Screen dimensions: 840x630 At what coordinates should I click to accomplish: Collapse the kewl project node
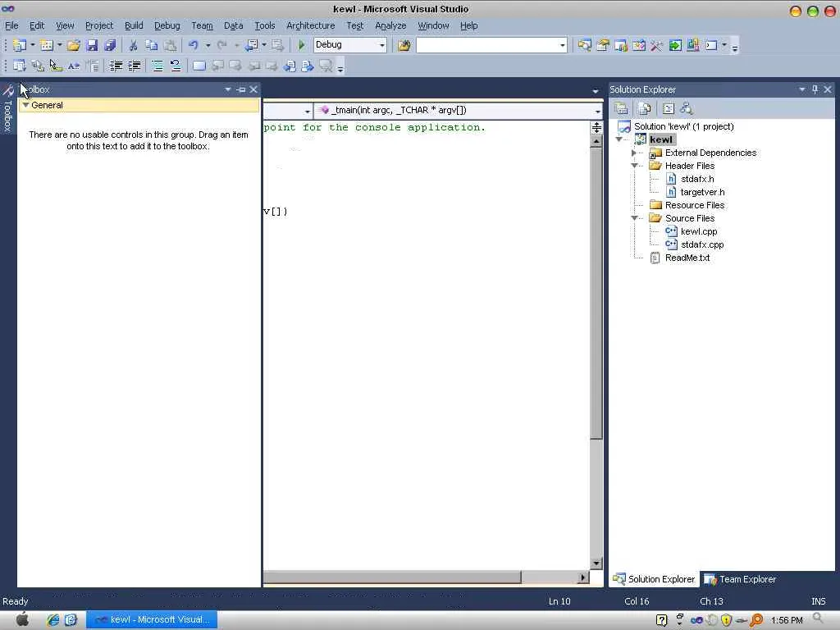619,139
